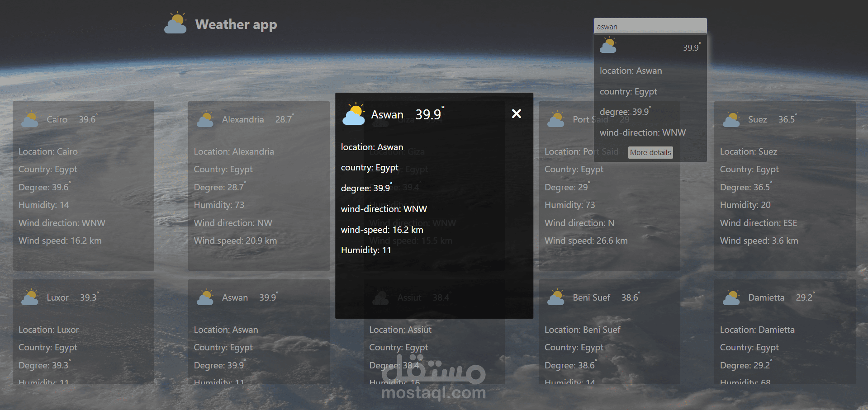Select the Cairo card title
The width and height of the screenshot is (868, 410).
pyautogui.click(x=57, y=119)
